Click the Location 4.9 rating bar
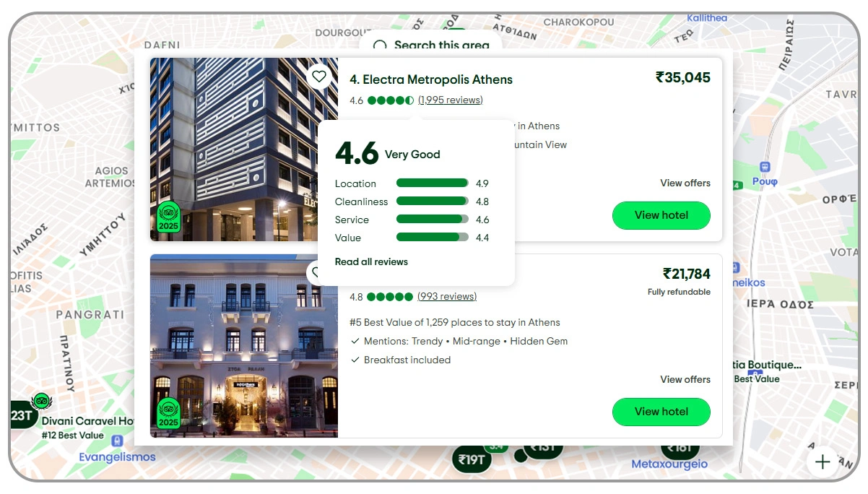The width and height of the screenshot is (868, 494). click(x=431, y=183)
